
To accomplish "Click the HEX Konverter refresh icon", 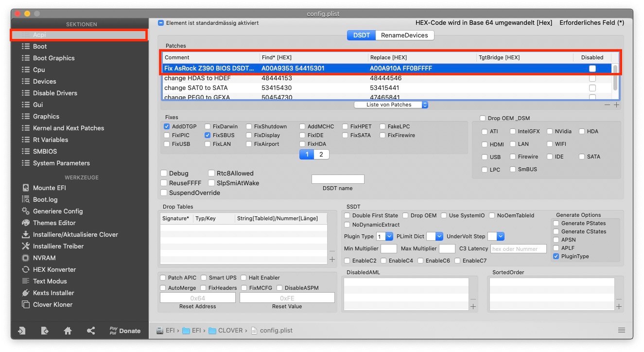I will point(25,270).
